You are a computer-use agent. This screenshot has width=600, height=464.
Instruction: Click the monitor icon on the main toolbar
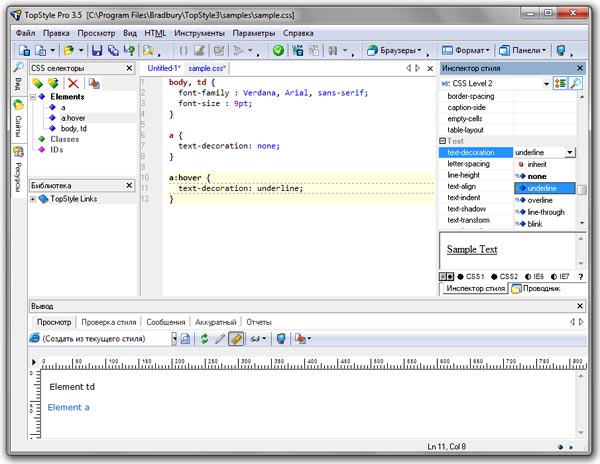pos(561,50)
